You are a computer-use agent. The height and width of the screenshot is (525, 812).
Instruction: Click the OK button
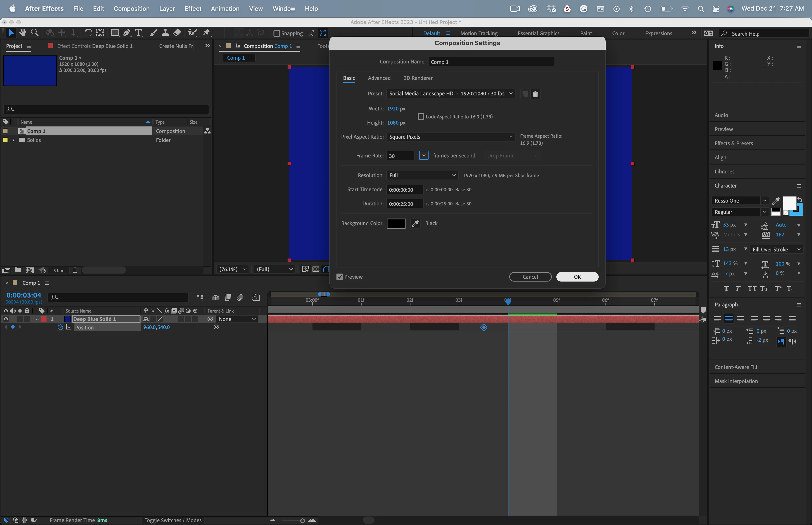pyautogui.click(x=577, y=277)
